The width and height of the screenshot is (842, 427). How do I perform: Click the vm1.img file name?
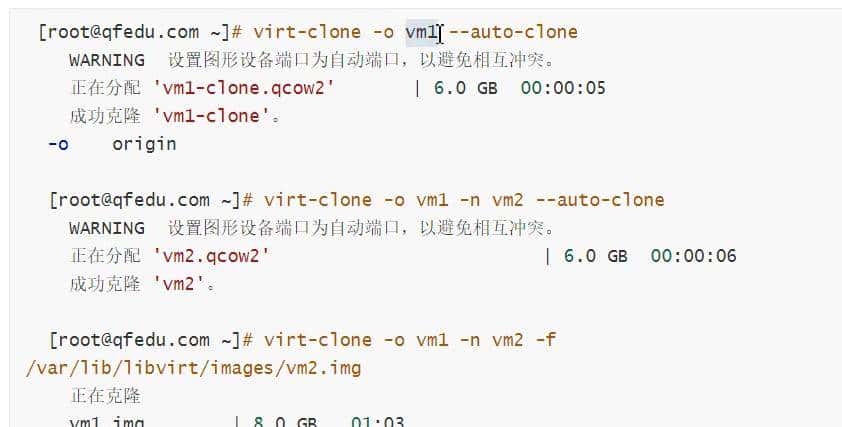[x=107, y=421]
